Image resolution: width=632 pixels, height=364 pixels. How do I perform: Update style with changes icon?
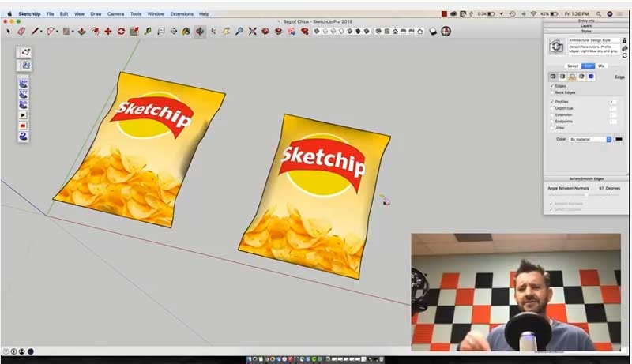click(624, 55)
